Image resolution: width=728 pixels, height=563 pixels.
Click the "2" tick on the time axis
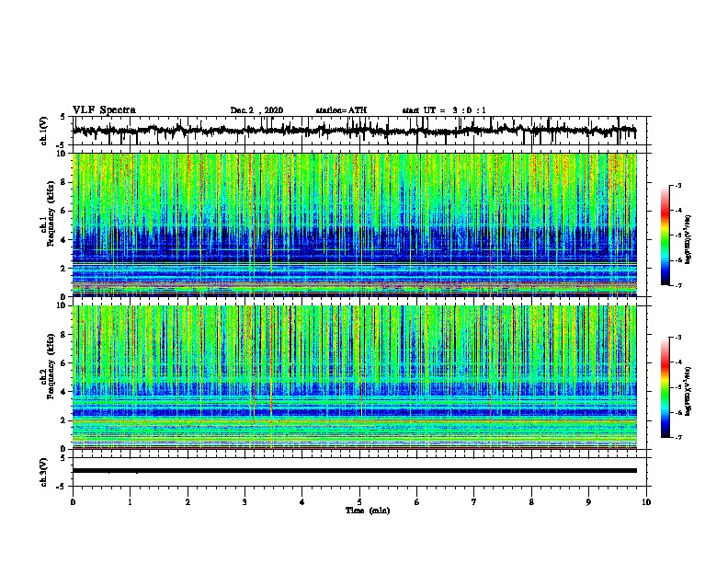[188, 502]
